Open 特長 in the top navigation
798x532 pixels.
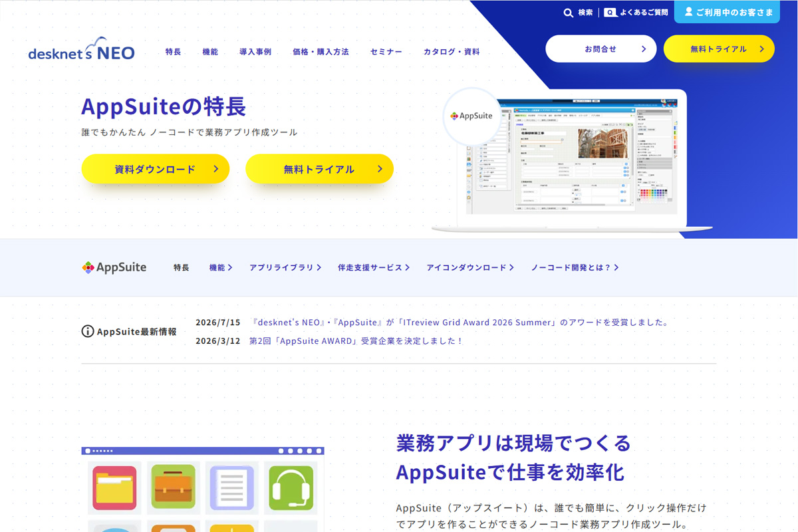coord(174,52)
